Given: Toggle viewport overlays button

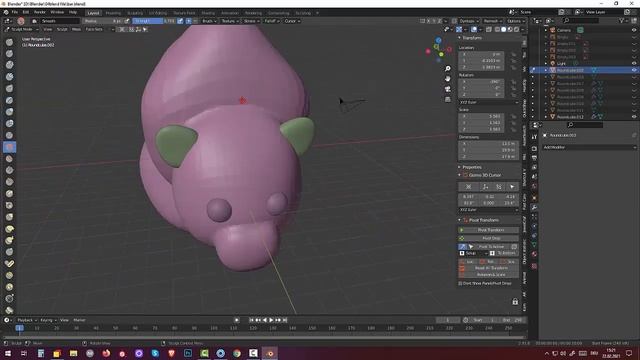Looking at the screenshot, I should click(x=474, y=29).
